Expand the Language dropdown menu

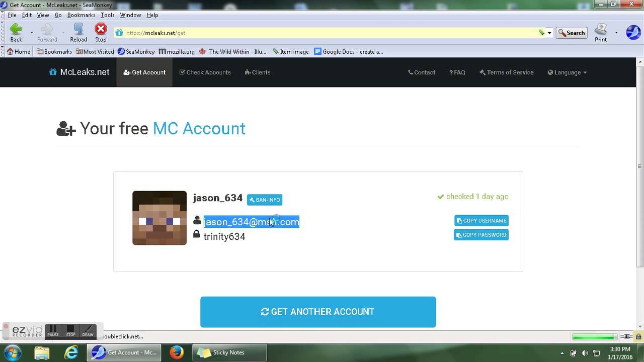[x=567, y=72]
